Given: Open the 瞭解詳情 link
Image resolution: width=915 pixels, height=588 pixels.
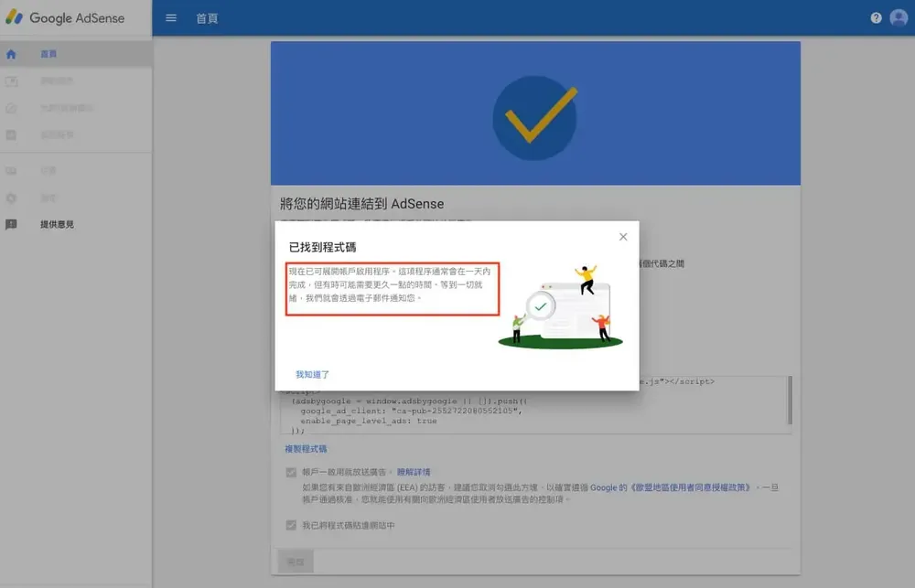Looking at the screenshot, I should [x=414, y=472].
